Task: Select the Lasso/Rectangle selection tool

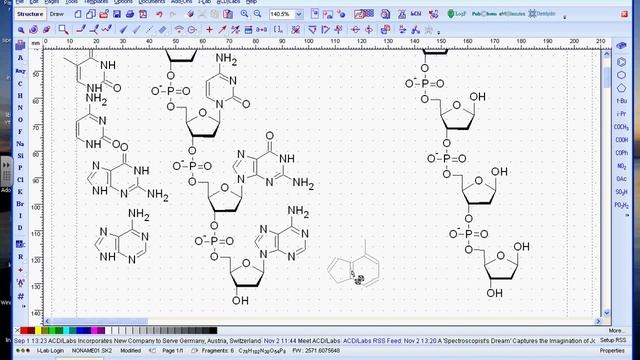Action: 63,29
